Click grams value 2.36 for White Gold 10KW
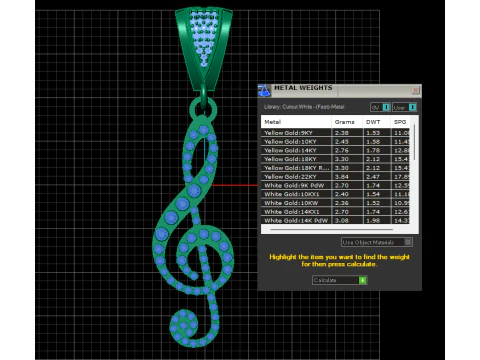 pyautogui.click(x=341, y=203)
